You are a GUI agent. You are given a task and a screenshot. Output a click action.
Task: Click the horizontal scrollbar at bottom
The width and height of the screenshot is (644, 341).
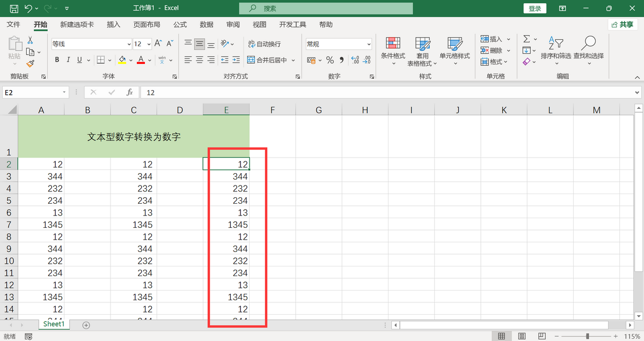tap(504, 325)
